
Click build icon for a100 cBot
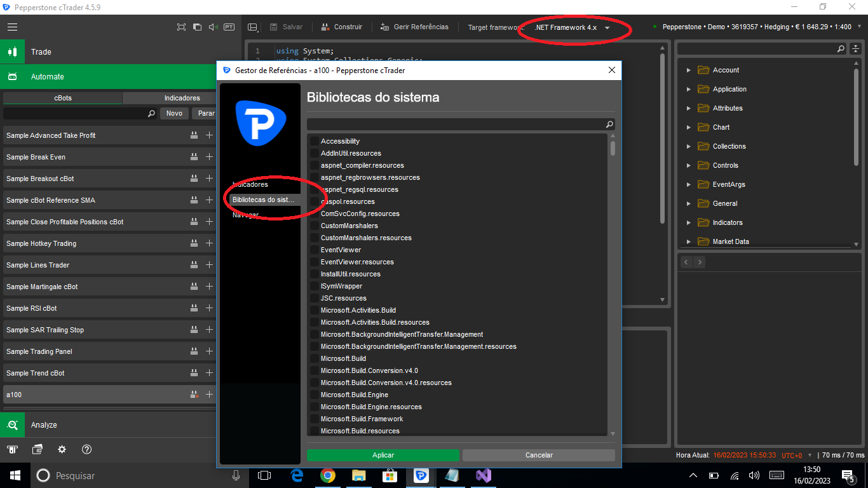(x=194, y=395)
